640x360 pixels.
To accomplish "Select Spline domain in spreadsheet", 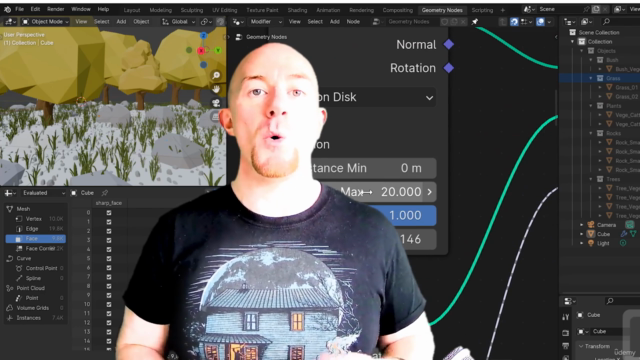I will click(x=36, y=278).
